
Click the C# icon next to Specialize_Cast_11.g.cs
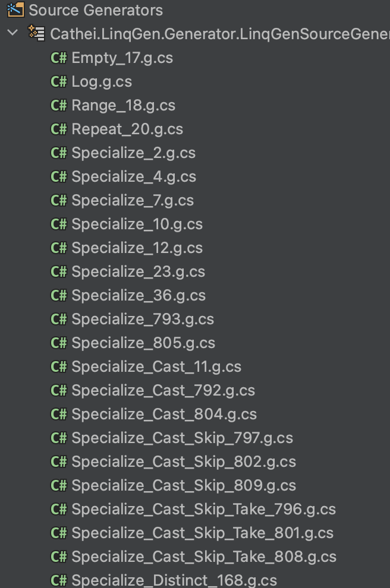click(58, 366)
